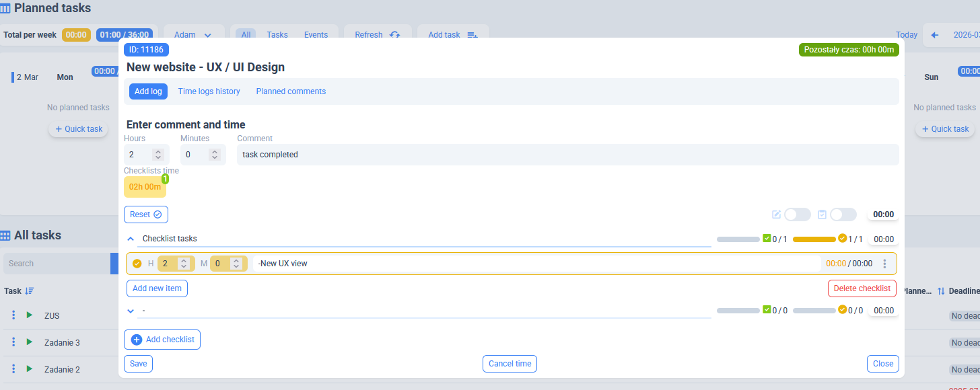Screen dimensions: 980x390
Task: Click the green checkbox in Checklist tasks row
Action: pyautogui.click(x=767, y=238)
